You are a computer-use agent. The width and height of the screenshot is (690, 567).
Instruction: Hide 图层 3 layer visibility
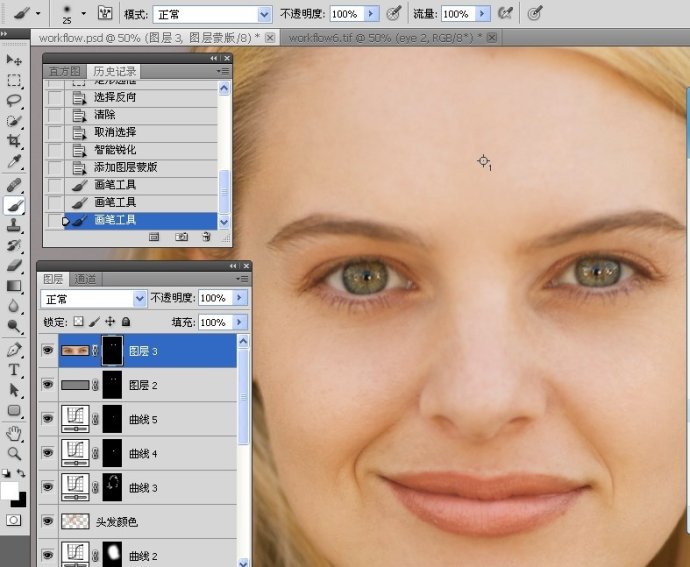coord(48,350)
